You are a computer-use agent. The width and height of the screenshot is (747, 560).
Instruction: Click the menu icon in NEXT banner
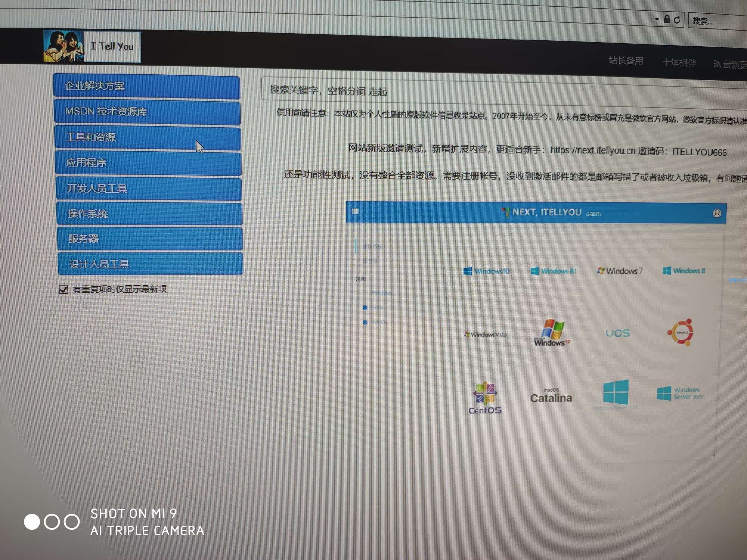[355, 211]
